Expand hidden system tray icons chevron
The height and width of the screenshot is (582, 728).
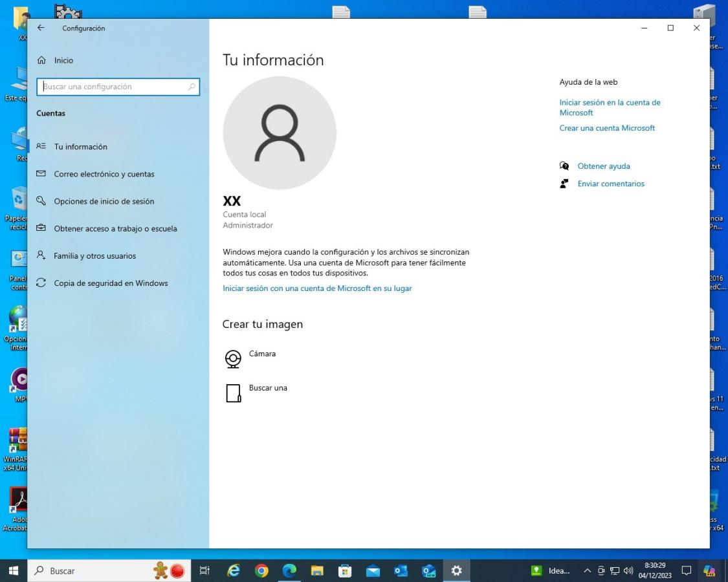click(587, 571)
